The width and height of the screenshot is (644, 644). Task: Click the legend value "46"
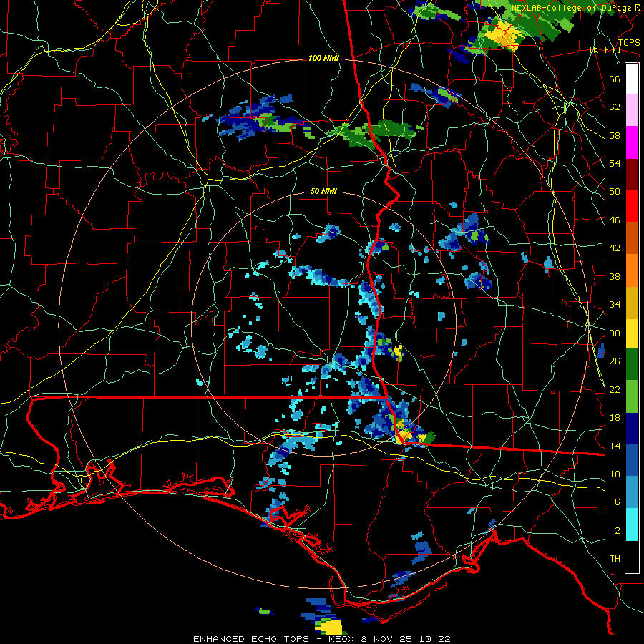pos(615,220)
